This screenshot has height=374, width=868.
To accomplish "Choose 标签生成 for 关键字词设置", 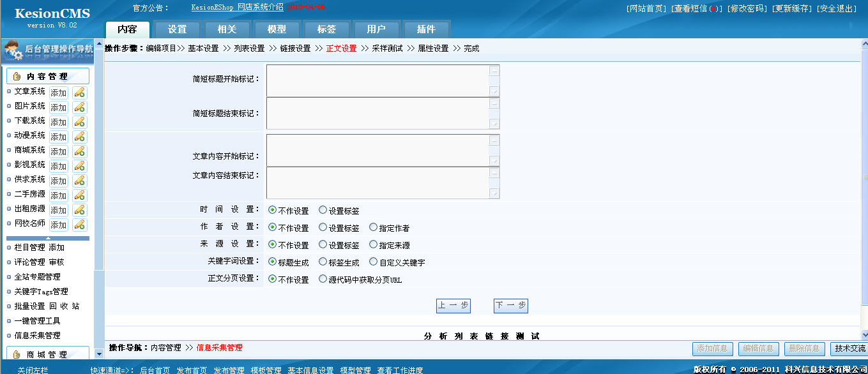I will [323, 262].
